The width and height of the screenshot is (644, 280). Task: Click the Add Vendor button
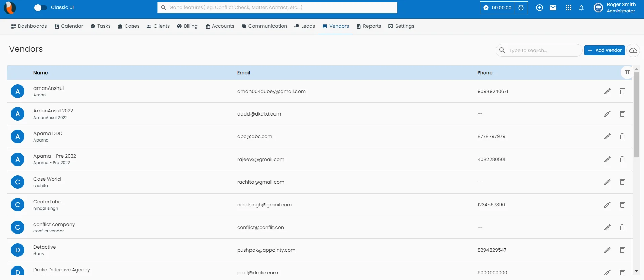click(604, 50)
